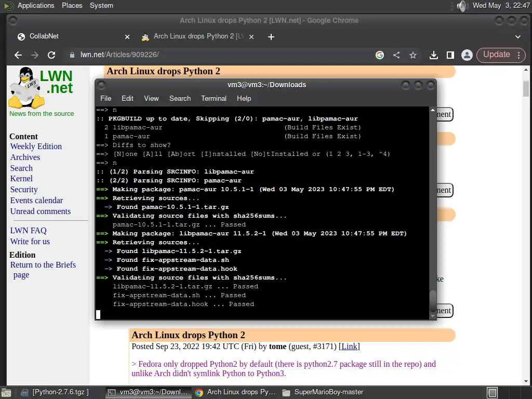Open the Kernel link

coord(21,179)
